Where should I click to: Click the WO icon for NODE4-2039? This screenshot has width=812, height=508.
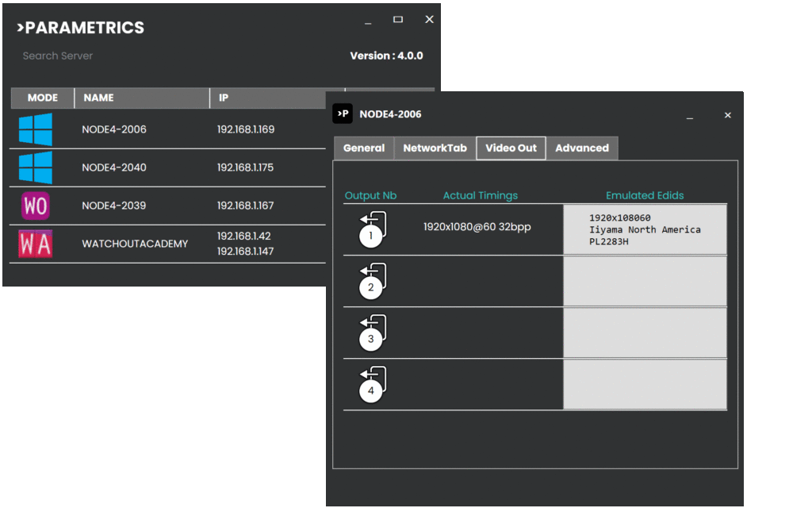(36, 206)
